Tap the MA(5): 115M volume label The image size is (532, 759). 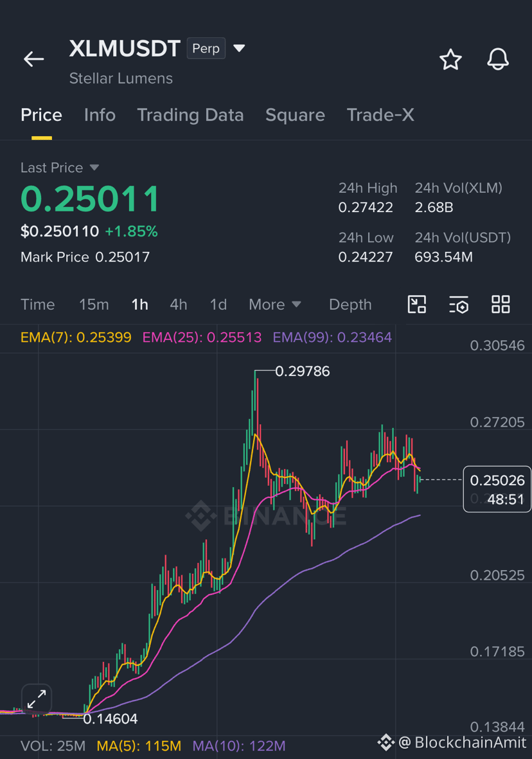tap(139, 746)
